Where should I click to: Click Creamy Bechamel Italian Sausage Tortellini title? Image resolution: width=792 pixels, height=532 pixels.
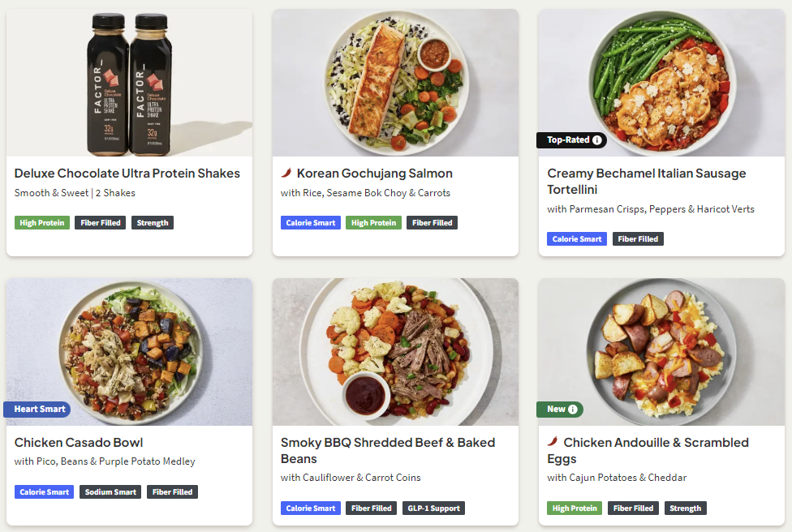647,181
